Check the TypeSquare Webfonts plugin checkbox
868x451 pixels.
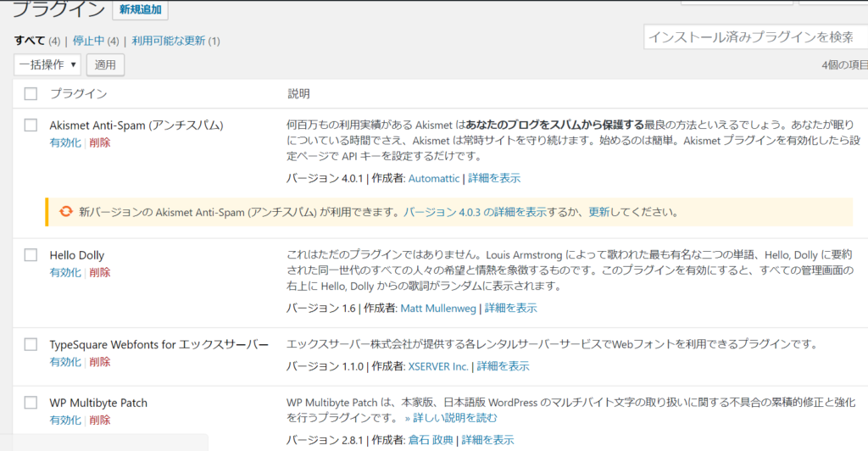pyautogui.click(x=31, y=345)
